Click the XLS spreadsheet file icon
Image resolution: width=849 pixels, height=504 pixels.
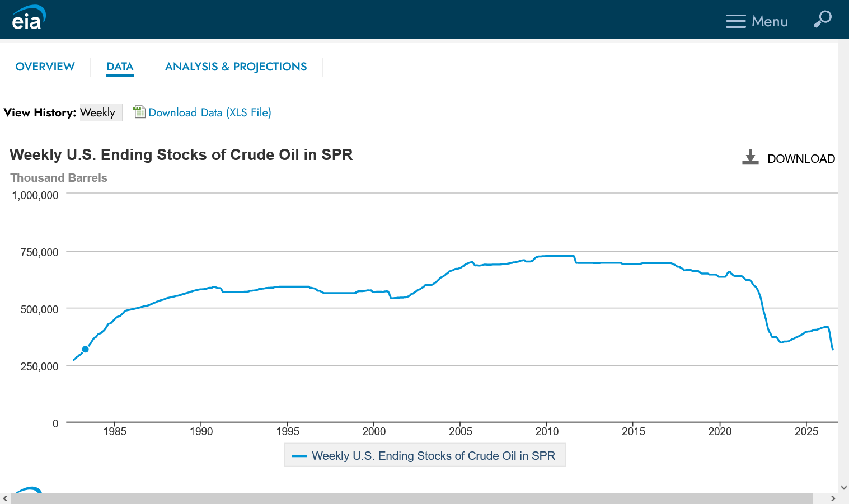click(139, 112)
